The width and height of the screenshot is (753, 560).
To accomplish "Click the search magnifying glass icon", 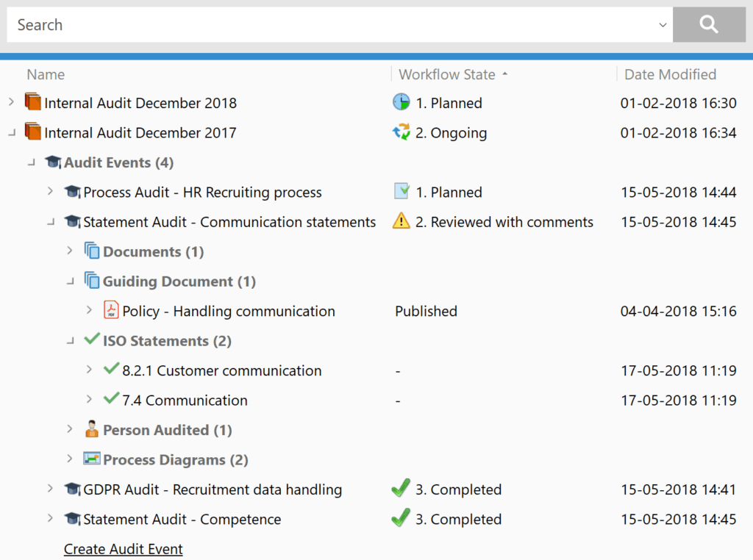I will [x=708, y=24].
